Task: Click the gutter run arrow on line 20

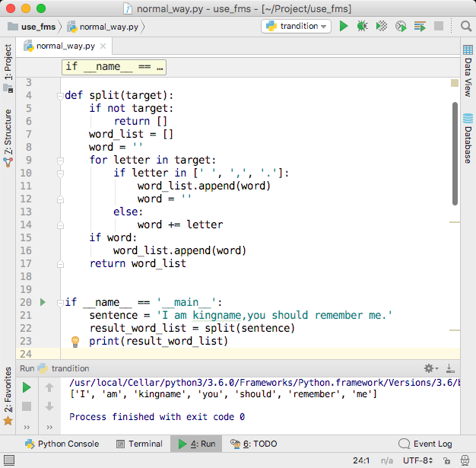Action: (43, 302)
